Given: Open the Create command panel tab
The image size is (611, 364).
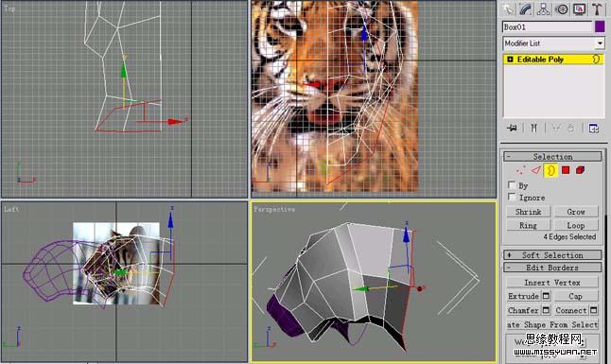Looking at the screenshot, I should pos(508,9).
